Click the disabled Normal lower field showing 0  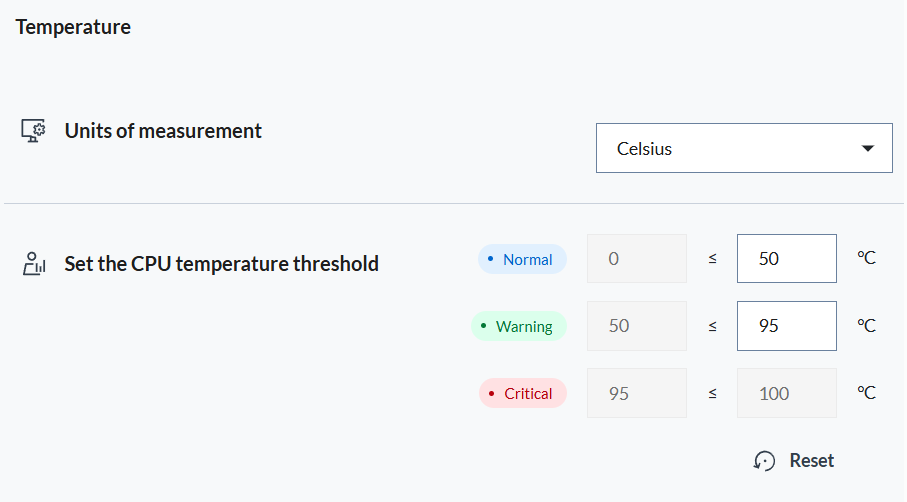coord(637,259)
